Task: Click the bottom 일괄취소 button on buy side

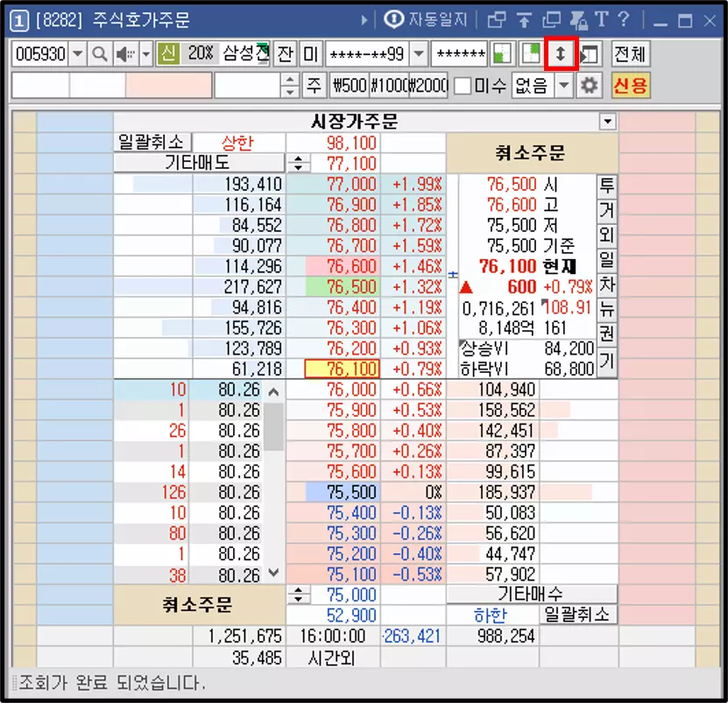Action: (x=578, y=615)
